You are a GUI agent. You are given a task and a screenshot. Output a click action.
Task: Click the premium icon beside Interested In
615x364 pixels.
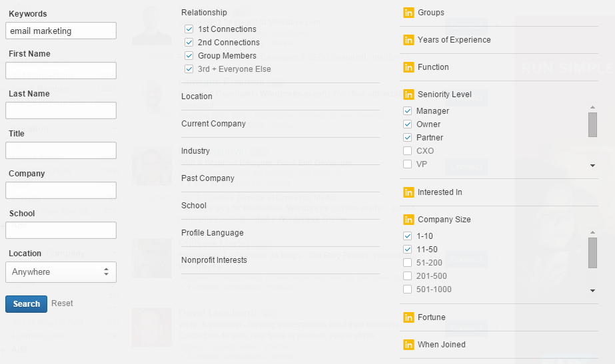[x=408, y=192]
